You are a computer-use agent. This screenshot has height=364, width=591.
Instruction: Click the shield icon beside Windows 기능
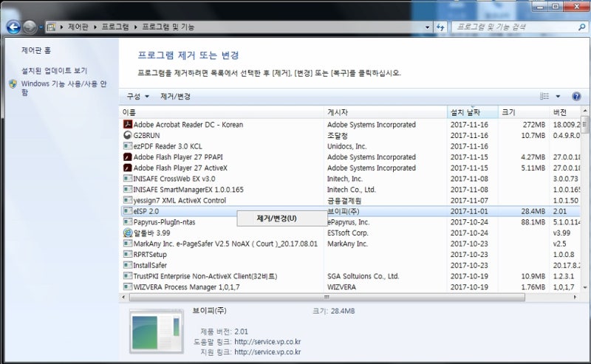tap(13, 84)
